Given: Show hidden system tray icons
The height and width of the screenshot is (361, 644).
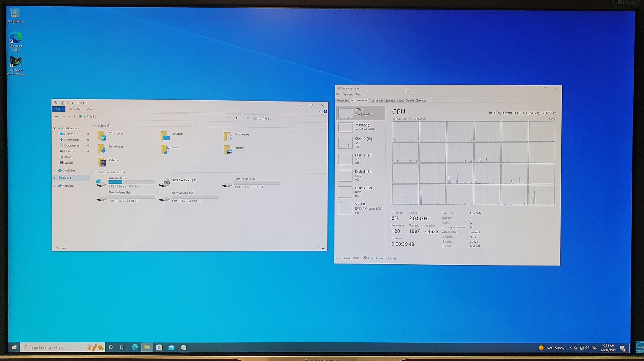Looking at the screenshot, I should click(569, 348).
